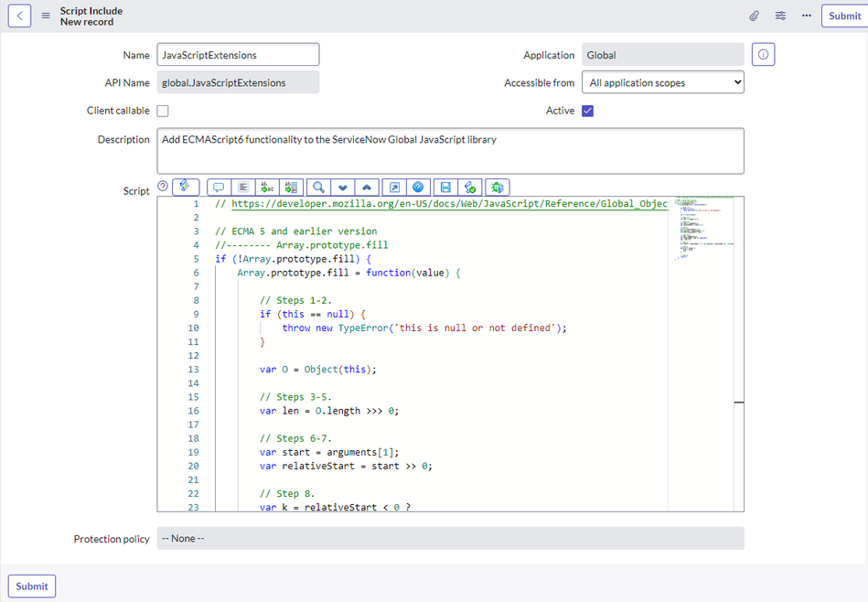Open the Accessible from dropdown
Screen dimensions: 868x602
662,82
